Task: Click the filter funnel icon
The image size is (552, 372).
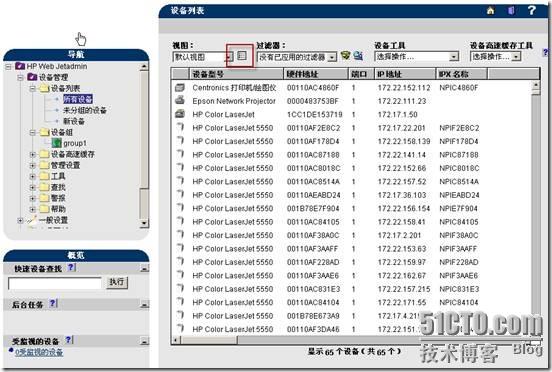Action: click(x=346, y=56)
